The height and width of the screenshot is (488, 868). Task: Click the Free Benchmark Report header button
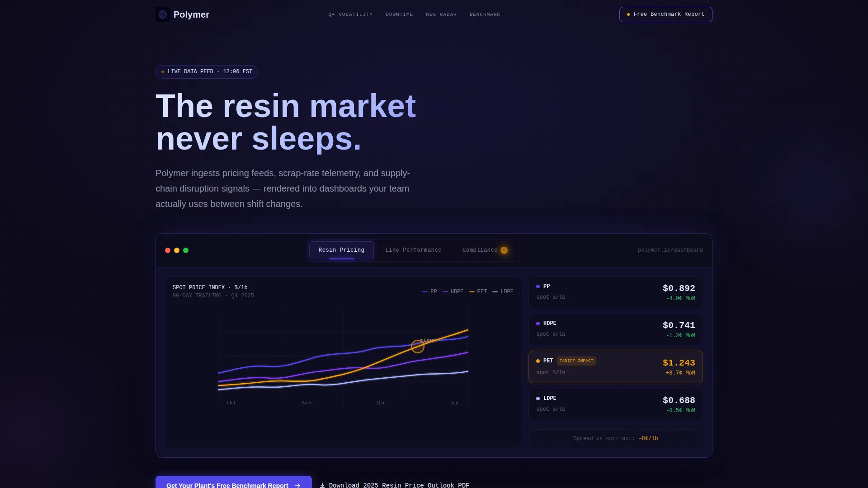[x=665, y=14]
